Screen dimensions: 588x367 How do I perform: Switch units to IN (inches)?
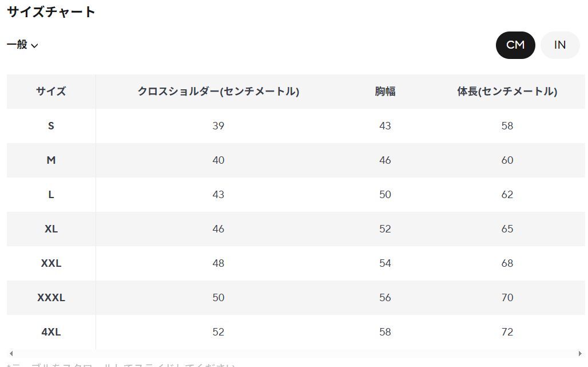(559, 45)
